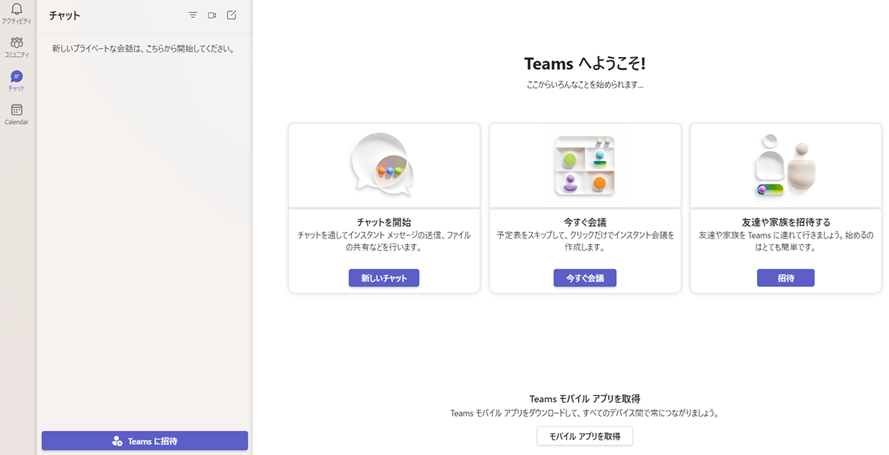
Task: Click the チャット panel title
Action: pyautogui.click(x=64, y=16)
